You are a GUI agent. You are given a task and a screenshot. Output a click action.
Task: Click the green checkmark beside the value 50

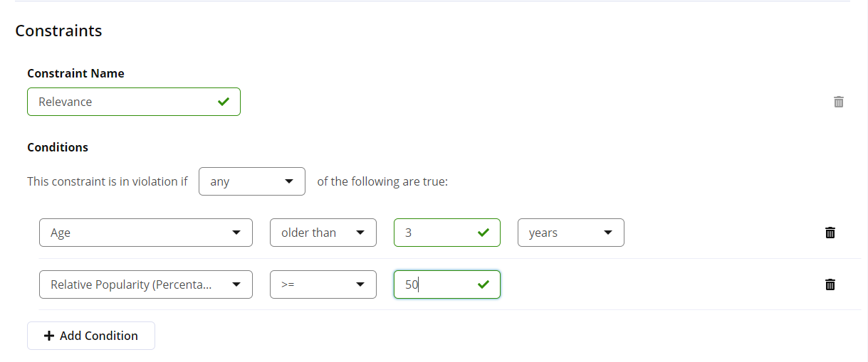(x=483, y=284)
